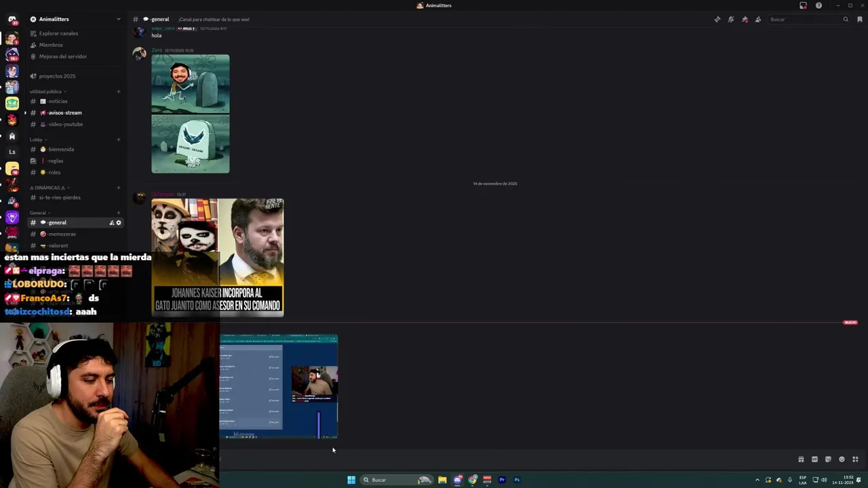
Task: Open the -noticias channel
Action: [x=57, y=101]
